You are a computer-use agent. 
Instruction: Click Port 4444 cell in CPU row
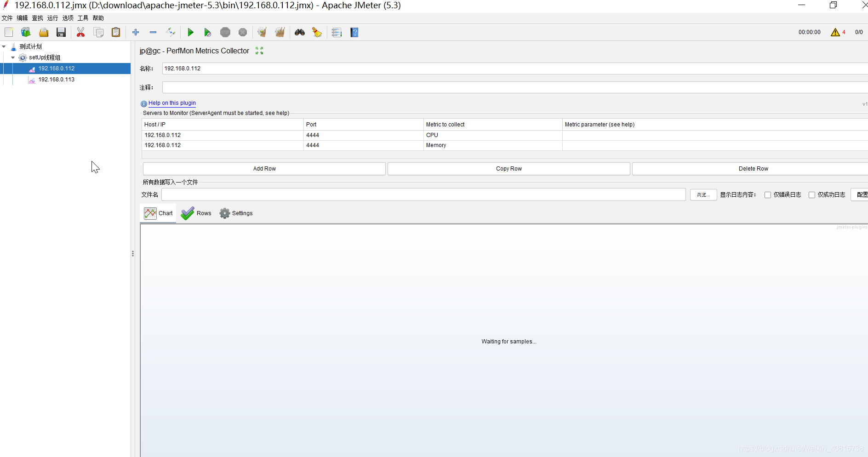click(364, 135)
